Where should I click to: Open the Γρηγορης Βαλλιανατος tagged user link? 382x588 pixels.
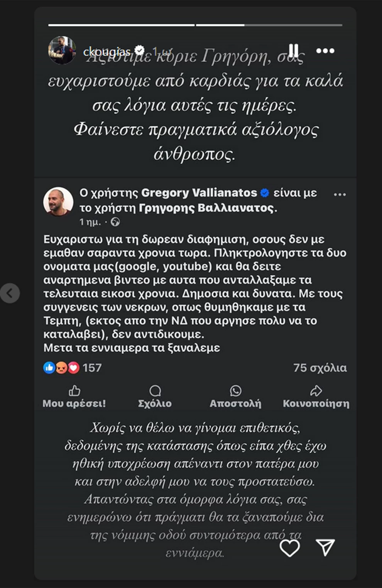pos(206,208)
